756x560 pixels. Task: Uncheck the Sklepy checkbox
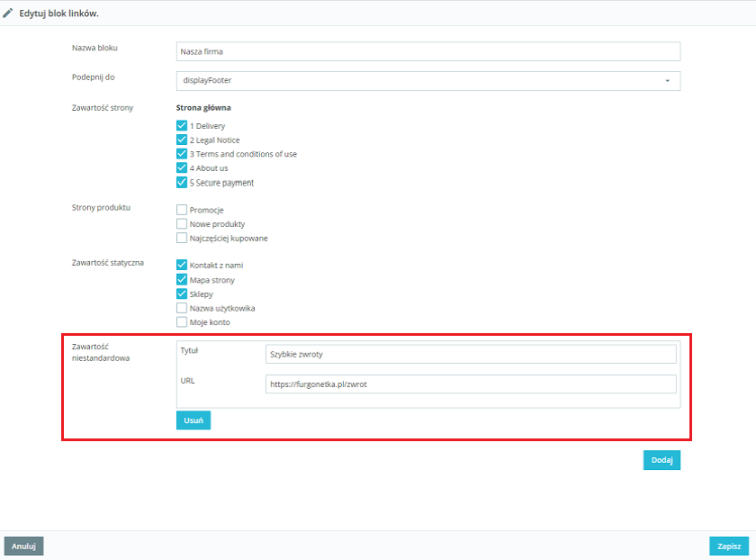(x=182, y=294)
